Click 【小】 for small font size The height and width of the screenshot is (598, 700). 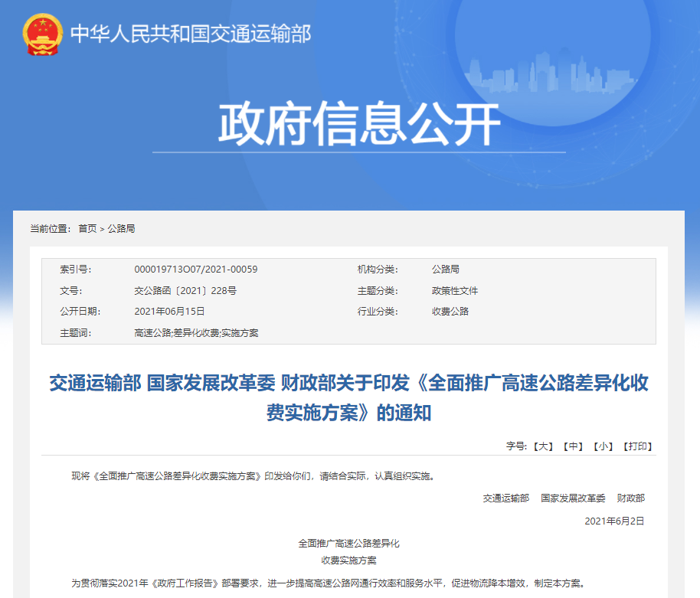[x=604, y=448]
